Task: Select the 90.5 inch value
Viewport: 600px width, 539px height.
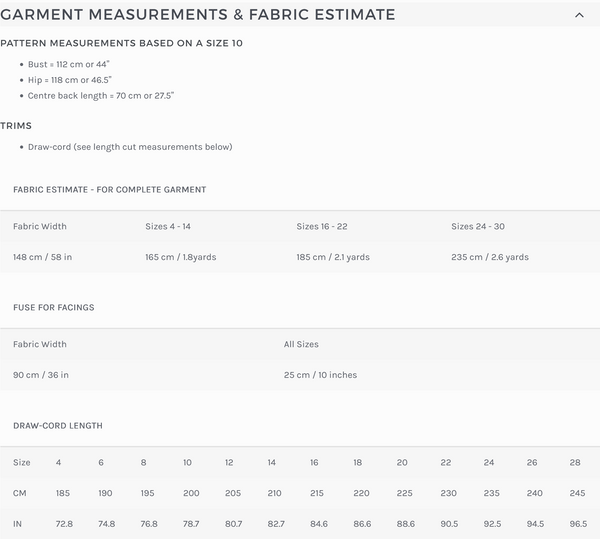Action: [449, 524]
